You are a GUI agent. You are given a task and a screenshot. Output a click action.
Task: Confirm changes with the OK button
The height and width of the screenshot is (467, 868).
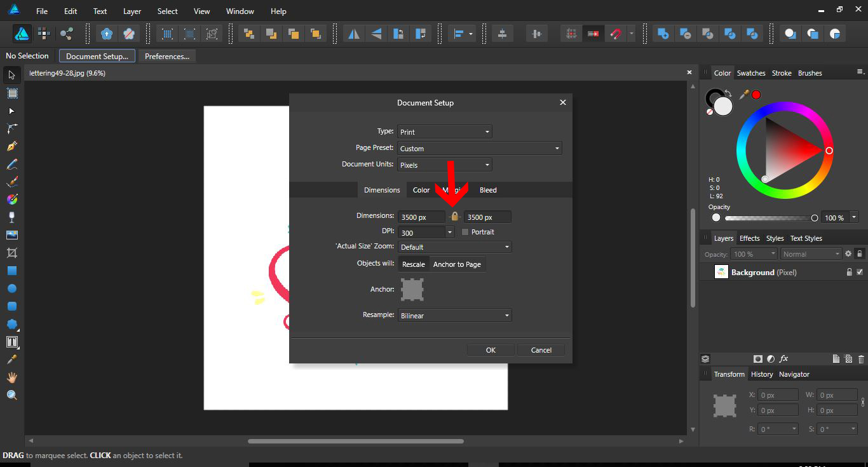point(490,349)
